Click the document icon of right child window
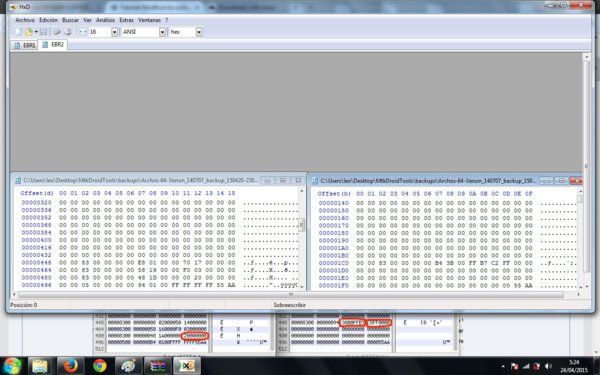The width and height of the screenshot is (600, 375). click(315, 181)
